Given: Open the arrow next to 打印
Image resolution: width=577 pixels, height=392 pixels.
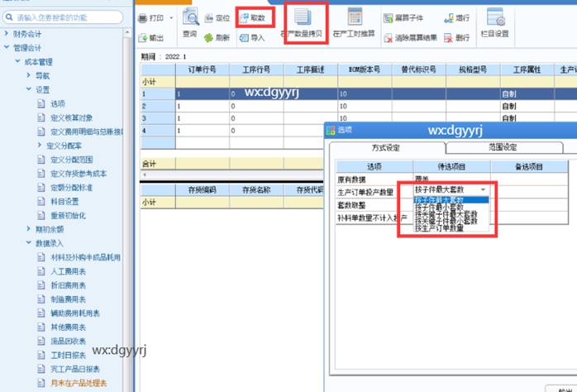Looking at the screenshot, I should pos(171,17).
